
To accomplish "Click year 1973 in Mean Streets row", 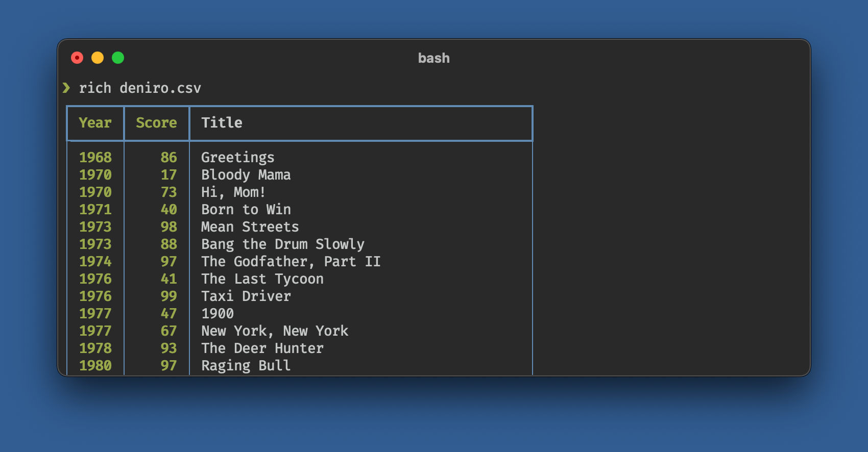I will [95, 227].
